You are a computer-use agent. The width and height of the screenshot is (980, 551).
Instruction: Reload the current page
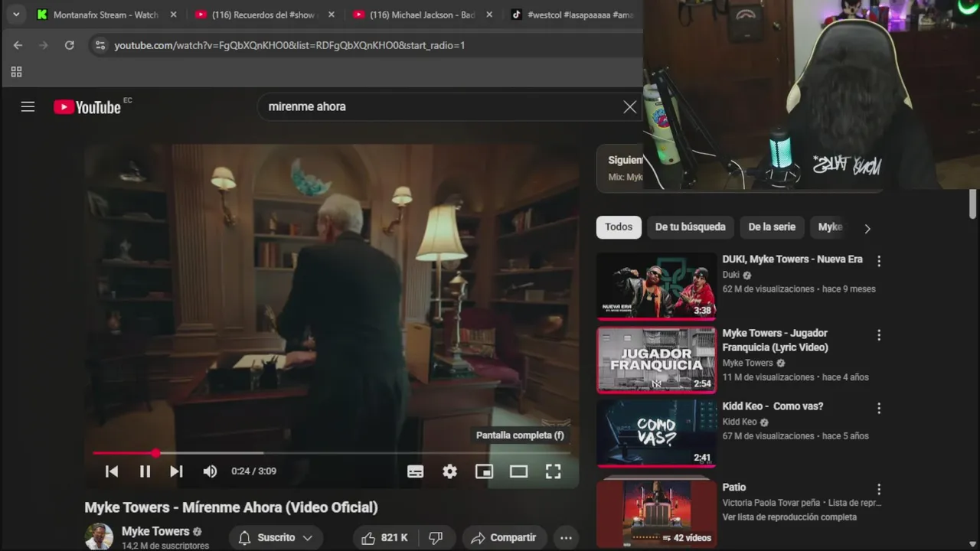(69, 45)
